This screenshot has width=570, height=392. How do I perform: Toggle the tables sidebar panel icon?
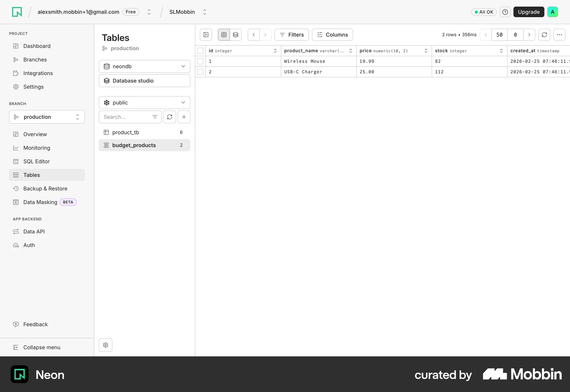tap(206, 35)
